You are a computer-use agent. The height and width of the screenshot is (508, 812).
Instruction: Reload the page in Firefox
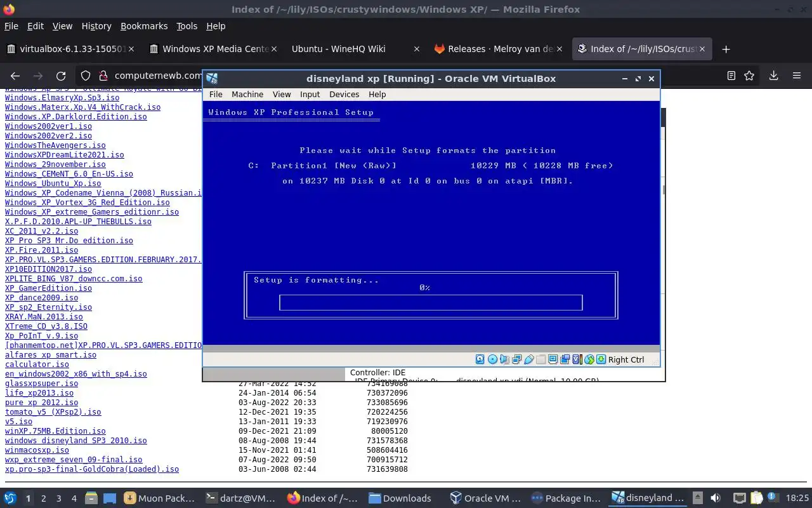pos(61,76)
